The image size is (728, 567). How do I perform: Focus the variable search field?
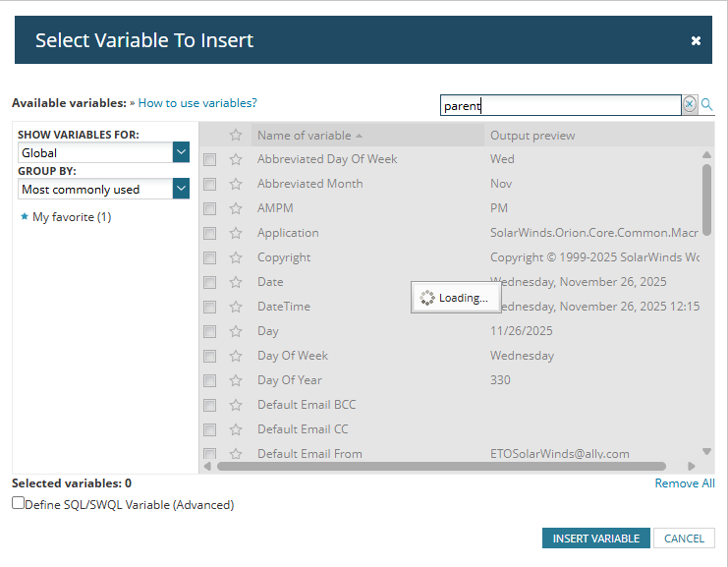tap(560, 105)
